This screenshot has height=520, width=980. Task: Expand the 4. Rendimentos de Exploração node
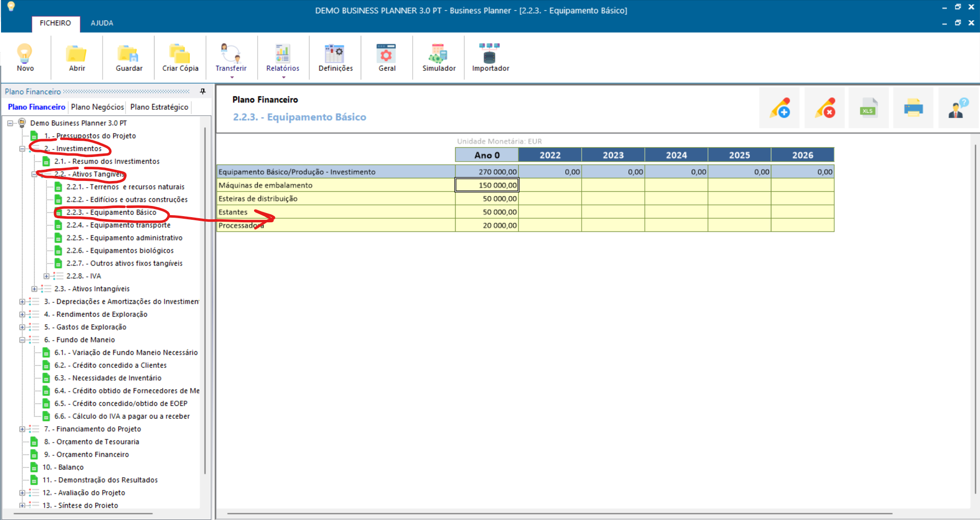pos(22,315)
